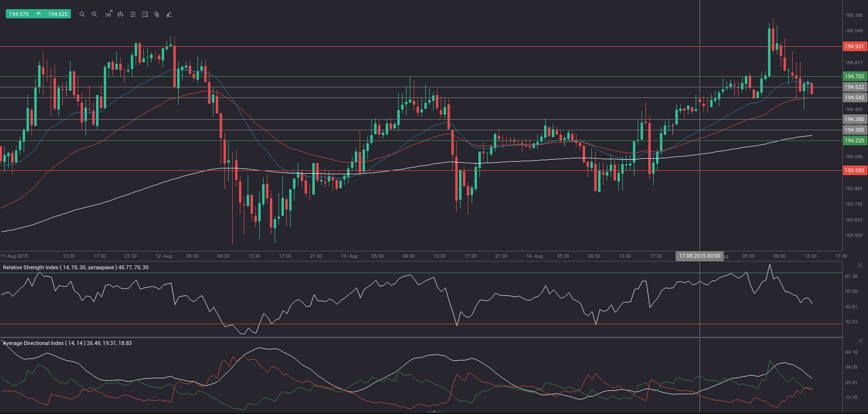Open the chart settings sliders icon
868x414 pixels.
point(133,14)
